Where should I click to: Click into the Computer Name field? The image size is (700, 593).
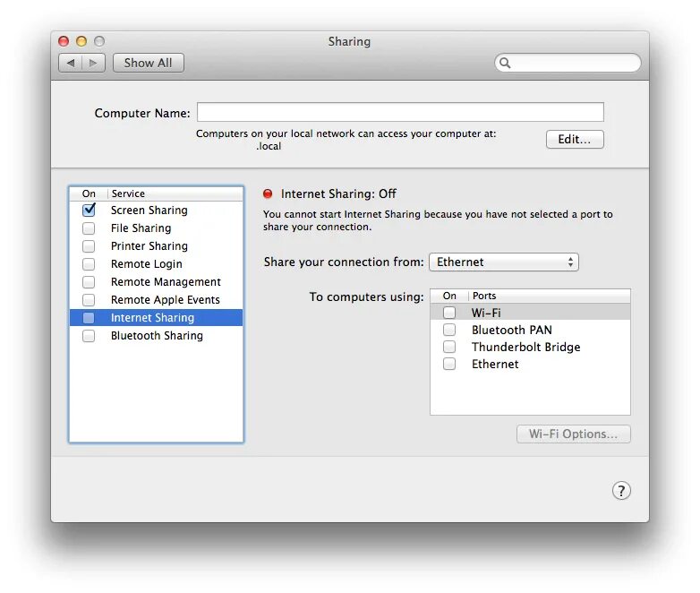click(400, 112)
